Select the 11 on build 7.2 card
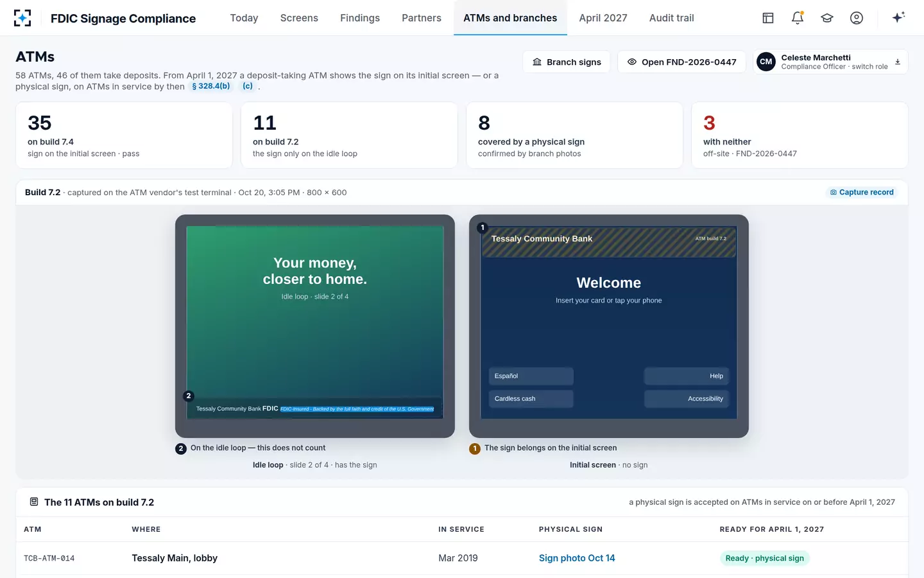 [x=349, y=135]
